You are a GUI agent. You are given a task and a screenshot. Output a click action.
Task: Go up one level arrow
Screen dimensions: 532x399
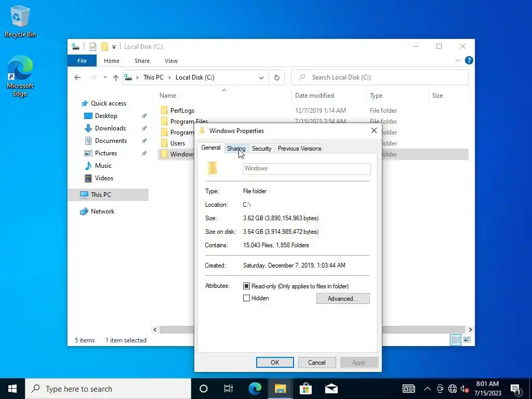coord(116,77)
